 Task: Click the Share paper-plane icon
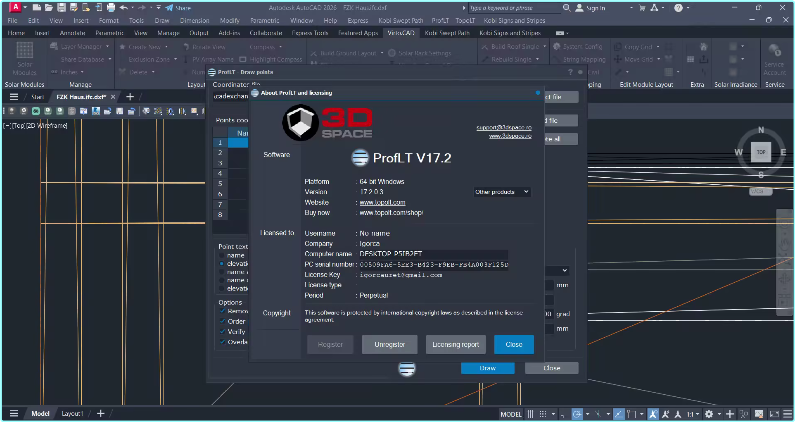[169, 8]
